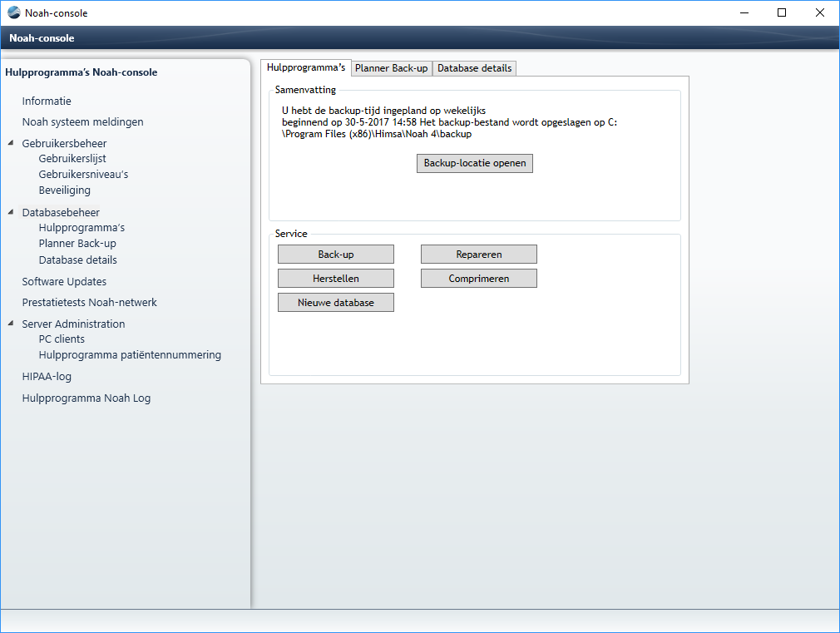840x633 pixels.
Task: Collapse the Server Administration tree node
Action: 11,324
